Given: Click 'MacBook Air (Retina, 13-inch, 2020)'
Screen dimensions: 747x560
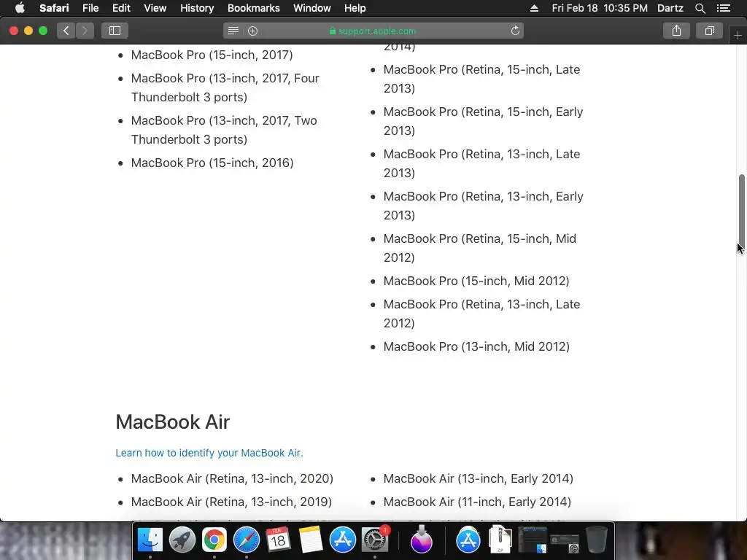Looking at the screenshot, I should (x=232, y=478).
